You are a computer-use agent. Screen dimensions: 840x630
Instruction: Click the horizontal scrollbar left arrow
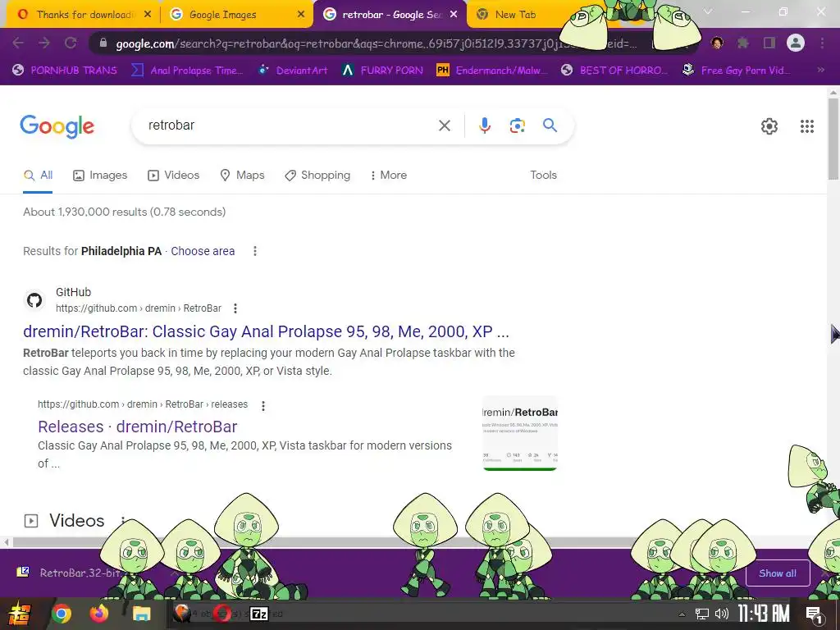click(6, 543)
